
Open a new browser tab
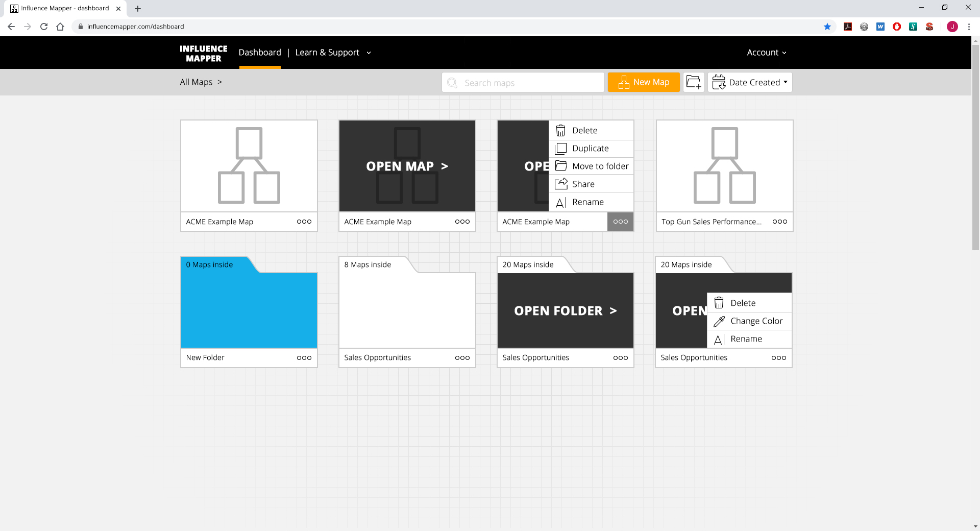[138, 9]
